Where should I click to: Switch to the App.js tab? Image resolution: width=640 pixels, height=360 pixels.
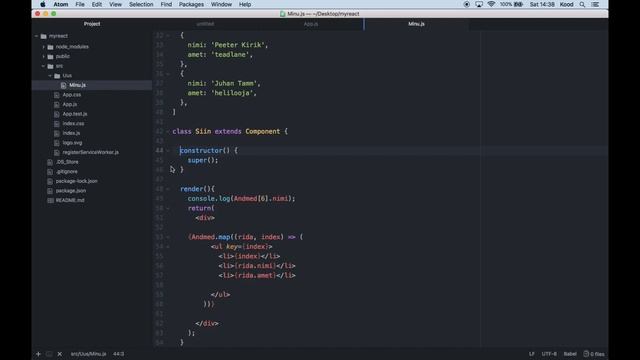click(x=311, y=24)
